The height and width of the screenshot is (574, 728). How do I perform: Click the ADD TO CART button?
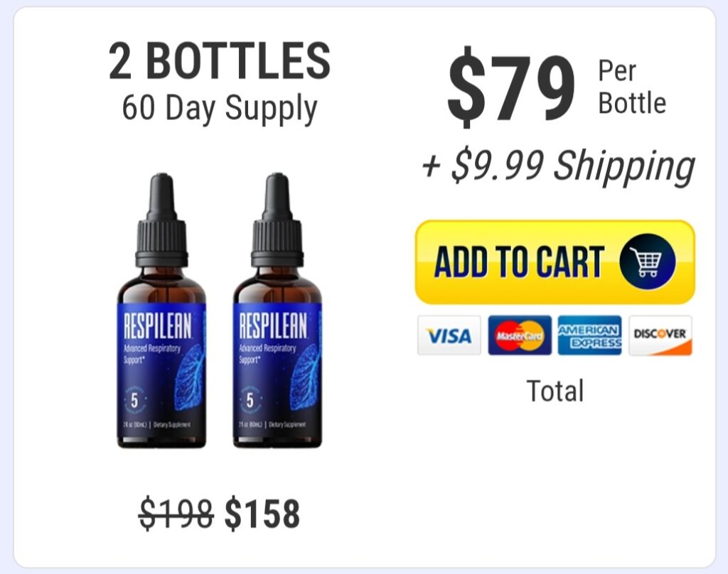pos(555,262)
